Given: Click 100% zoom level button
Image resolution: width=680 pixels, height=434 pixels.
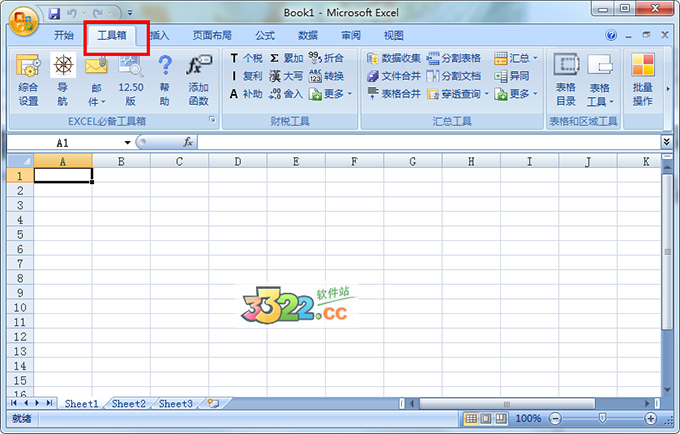Looking at the screenshot, I should (528, 418).
